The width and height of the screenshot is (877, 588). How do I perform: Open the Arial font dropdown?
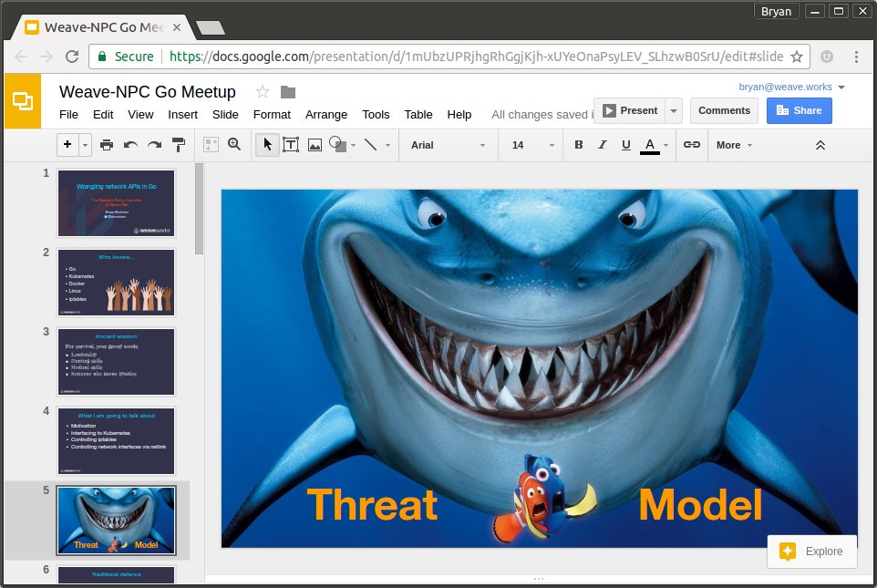[x=448, y=145]
